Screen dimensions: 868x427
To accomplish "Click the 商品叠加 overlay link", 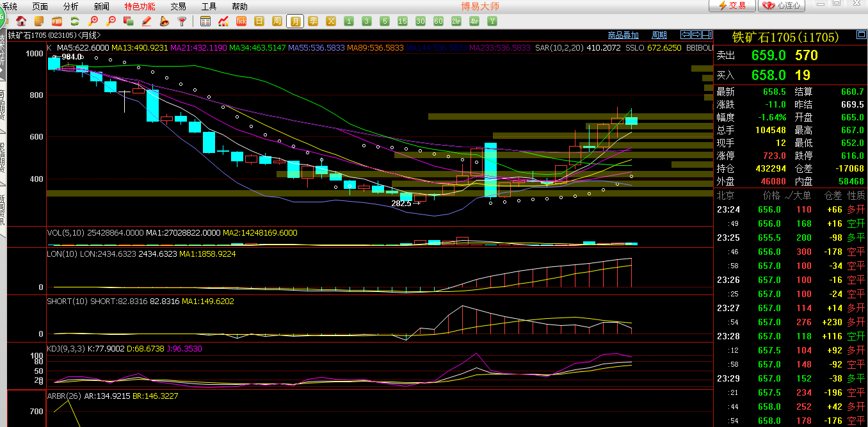I will [623, 35].
